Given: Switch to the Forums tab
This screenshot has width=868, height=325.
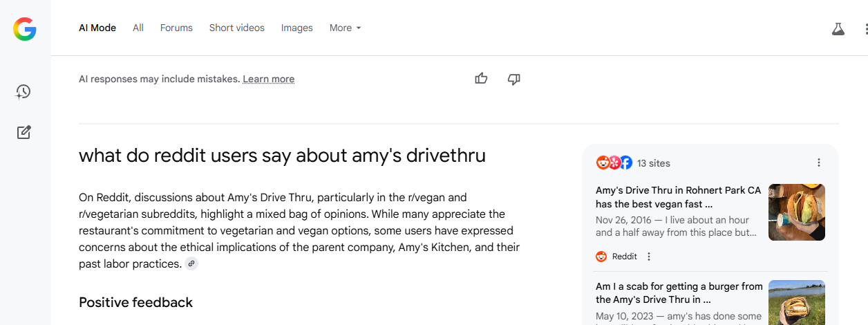Looking at the screenshot, I should [176, 28].
